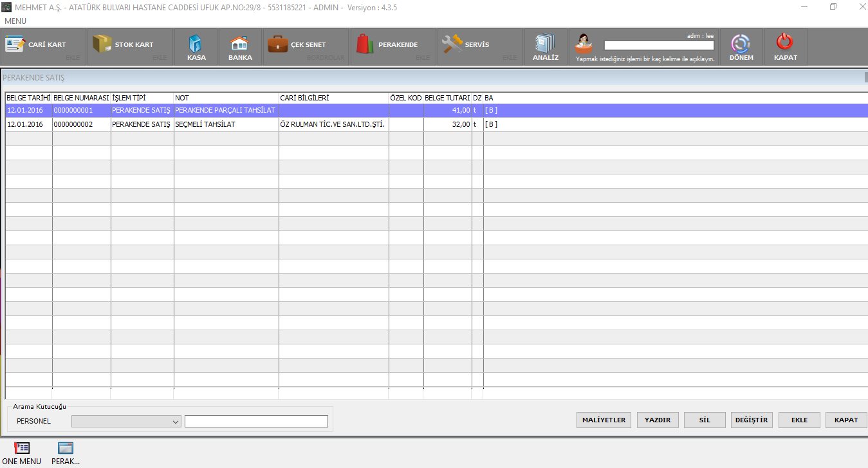Open Çek Senet briefcase icon
Viewport: 868px width, 468px height.
277,44
